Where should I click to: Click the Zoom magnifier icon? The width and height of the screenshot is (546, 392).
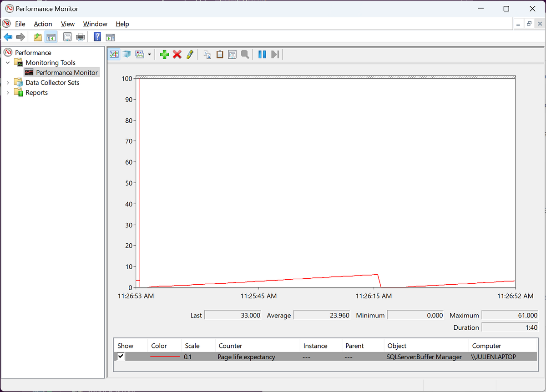(245, 54)
